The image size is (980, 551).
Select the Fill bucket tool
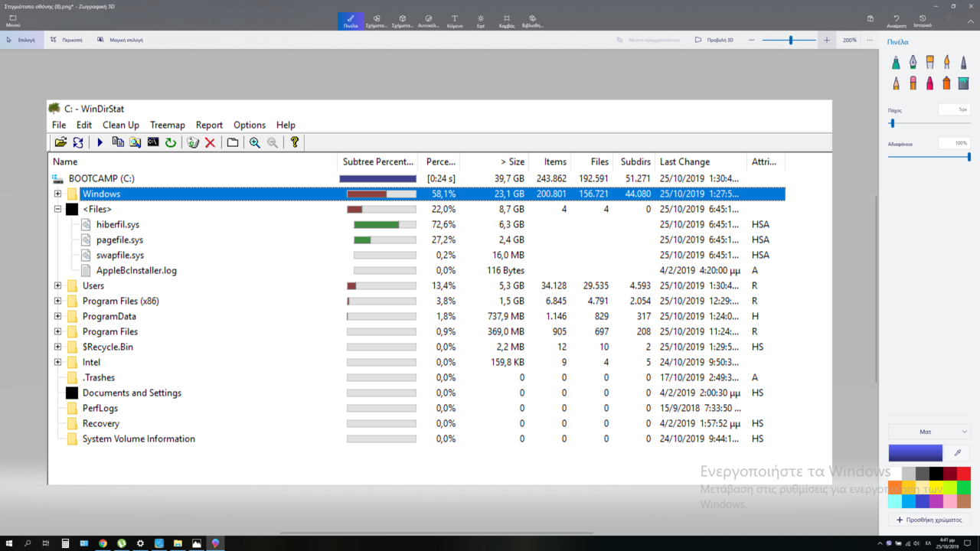click(963, 83)
